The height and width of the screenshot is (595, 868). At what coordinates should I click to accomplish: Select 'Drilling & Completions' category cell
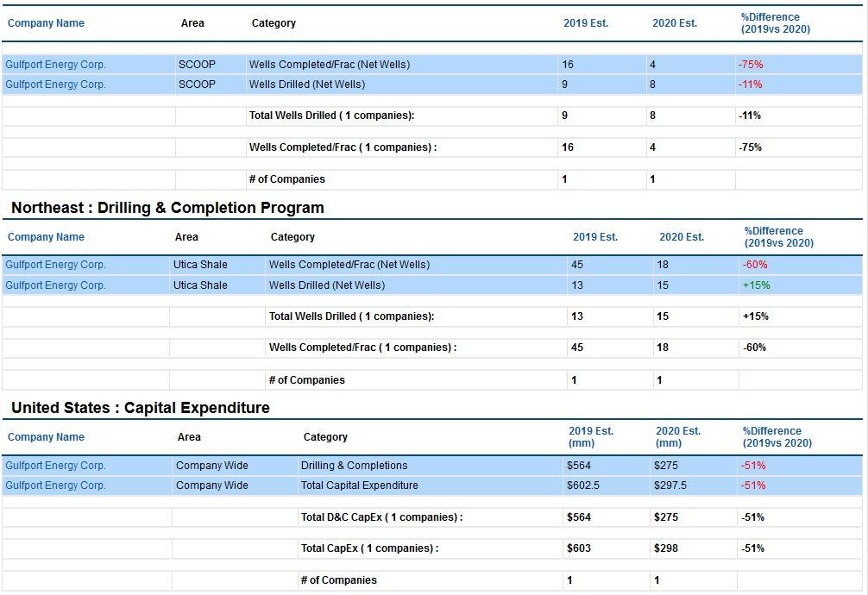point(355,466)
